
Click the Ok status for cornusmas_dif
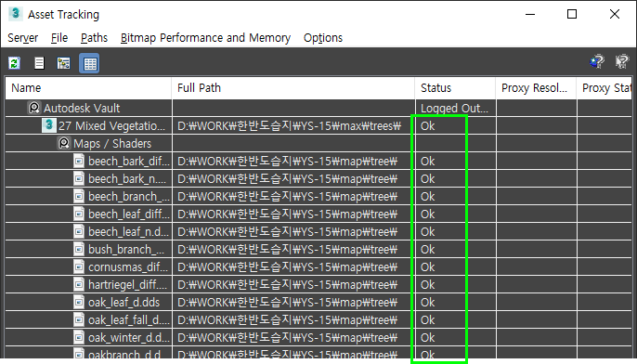[428, 267]
